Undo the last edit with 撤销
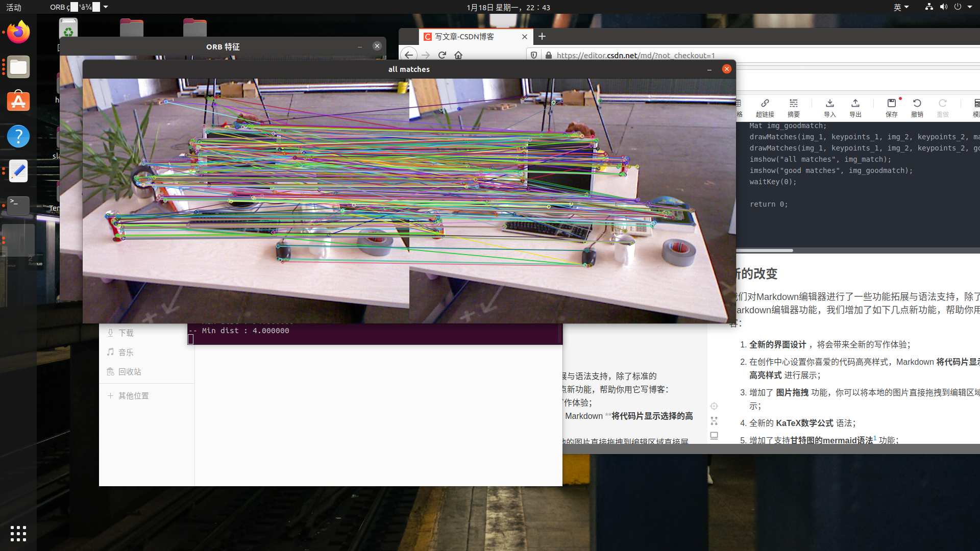The image size is (980, 551). click(917, 108)
